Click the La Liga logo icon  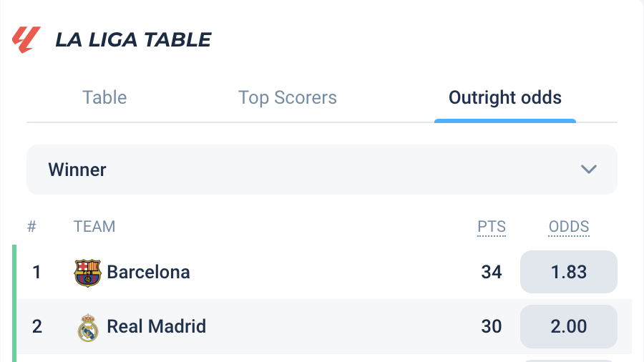(x=26, y=40)
